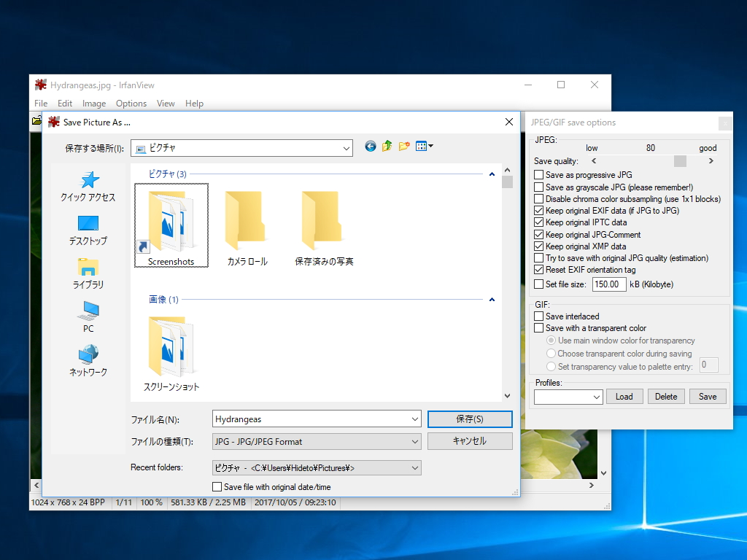Uncheck Keep original IPTC data
The width and height of the screenshot is (747, 560).
[x=539, y=222]
